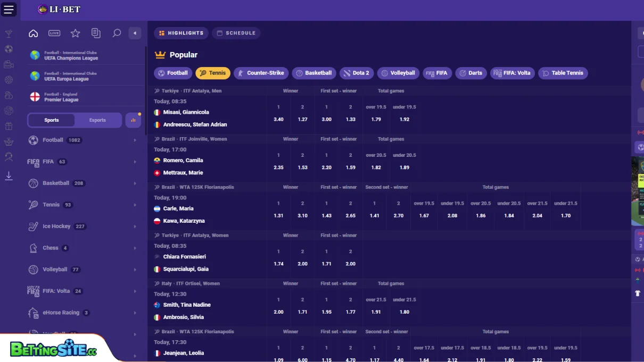Toggle to the Esports view
Viewport: 644px width, 362px height.
tap(98, 120)
